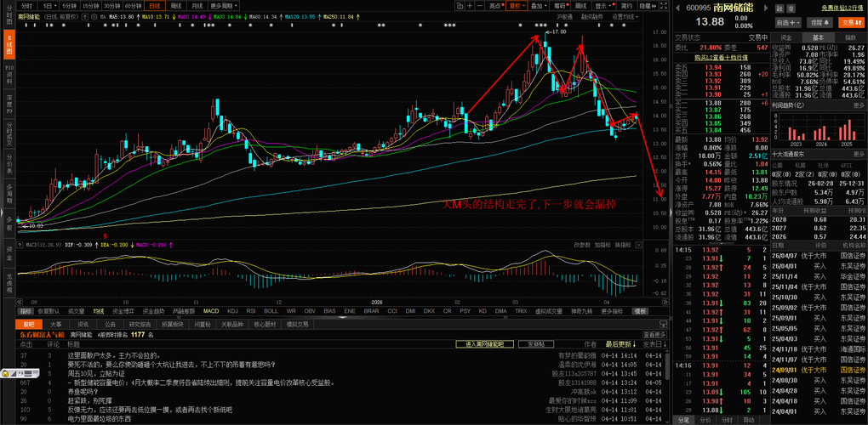Switch to 月线 monthly chart
The width and height of the screenshot is (868, 425).
click(197, 6)
